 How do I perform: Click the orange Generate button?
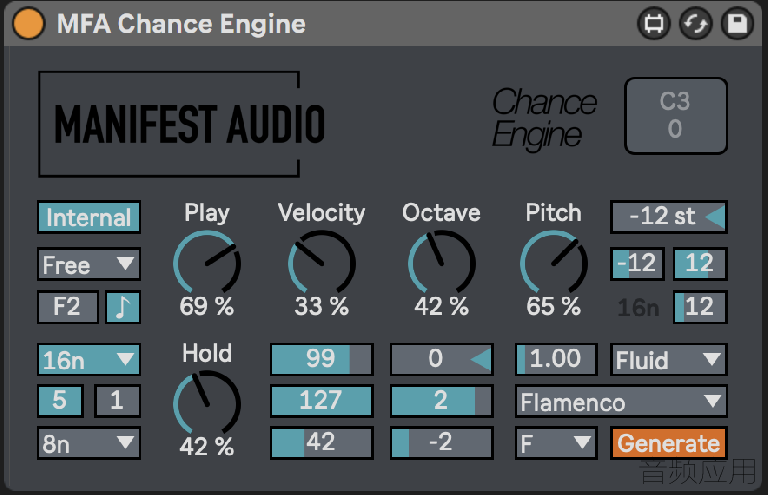tap(669, 443)
